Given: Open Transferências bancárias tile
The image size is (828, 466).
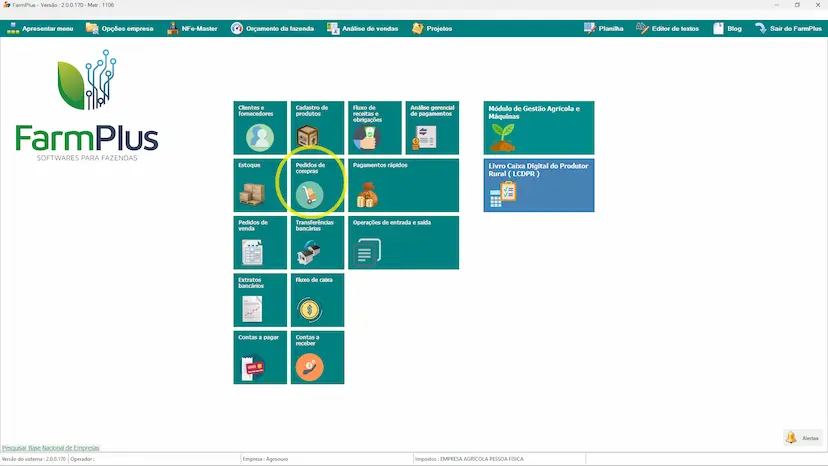Looking at the screenshot, I should click(317, 243).
